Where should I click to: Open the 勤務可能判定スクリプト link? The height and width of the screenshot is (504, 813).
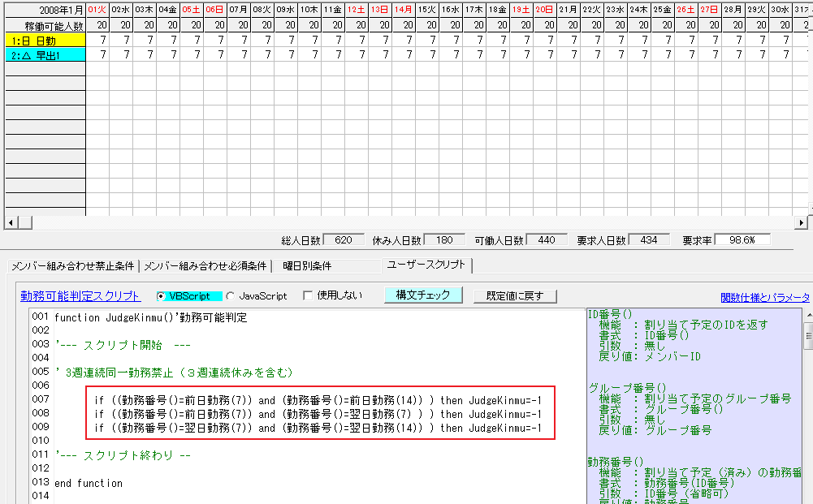(x=80, y=296)
